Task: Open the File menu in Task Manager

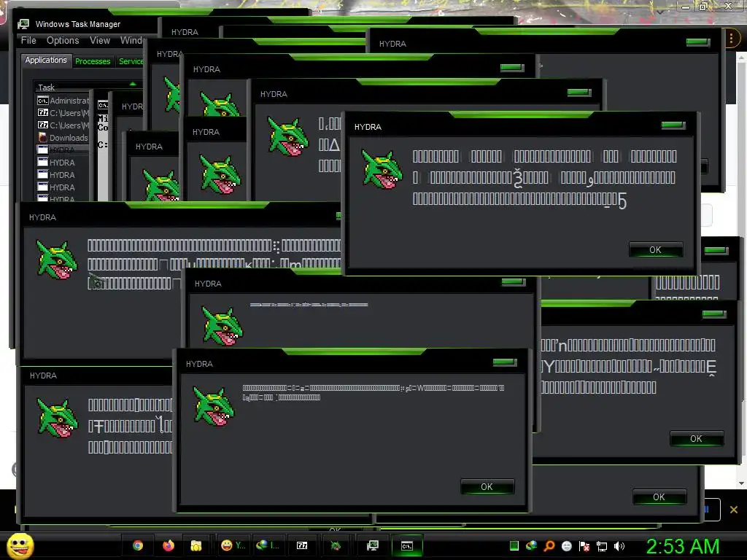Action: point(28,41)
